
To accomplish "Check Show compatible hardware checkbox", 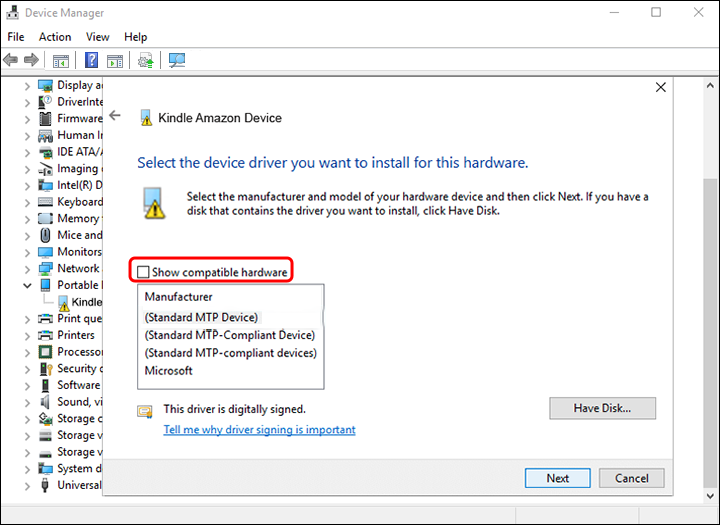I will (x=143, y=272).
